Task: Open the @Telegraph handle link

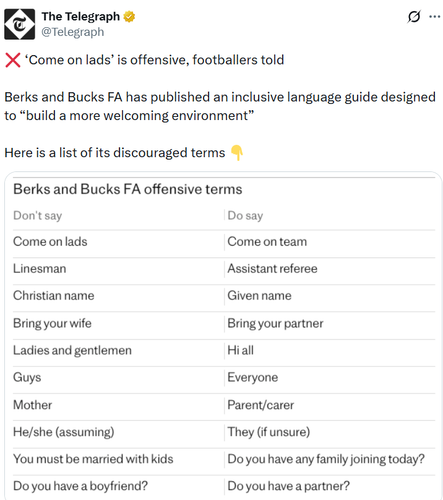Action: point(73,32)
